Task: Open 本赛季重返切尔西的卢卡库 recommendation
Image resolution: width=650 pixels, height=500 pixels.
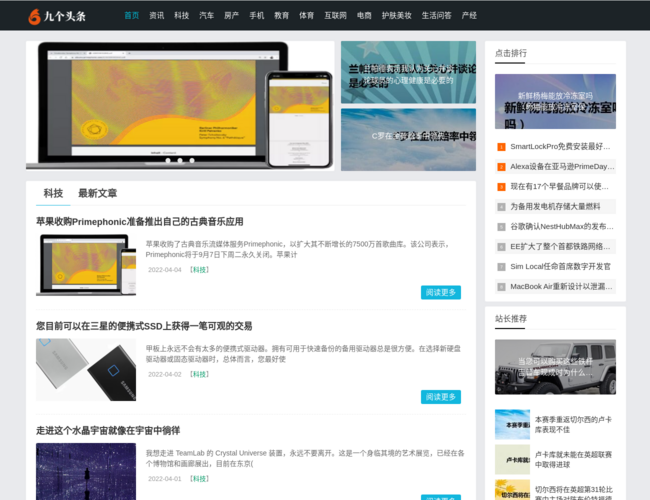Action: tap(573, 425)
